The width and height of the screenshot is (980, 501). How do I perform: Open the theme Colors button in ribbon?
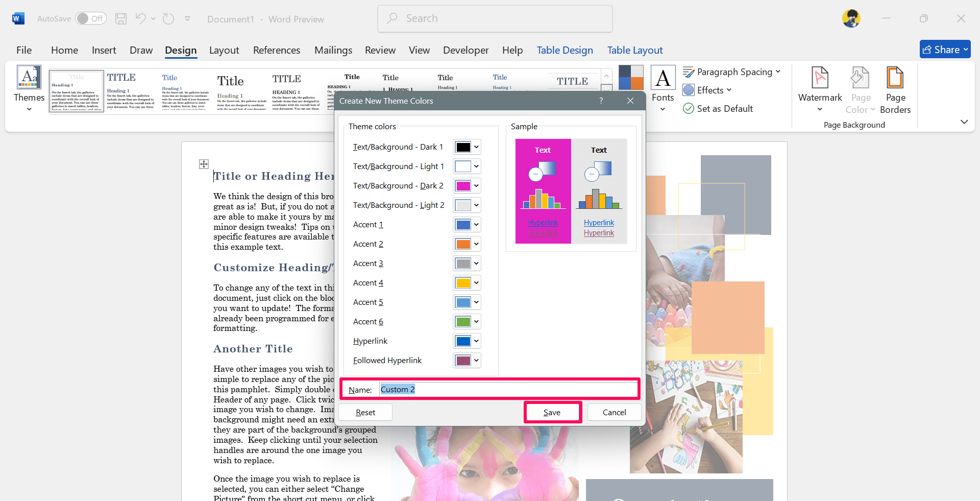point(631,78)
